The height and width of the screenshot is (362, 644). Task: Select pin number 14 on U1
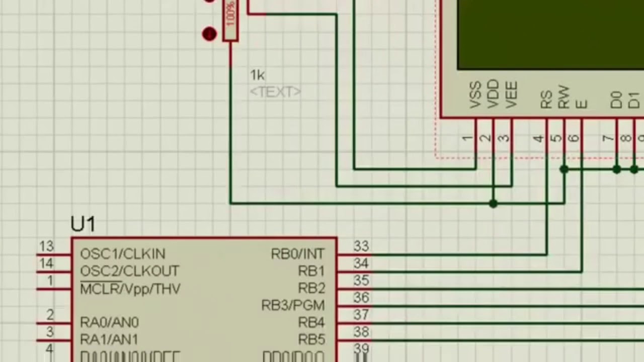[46, 263]
